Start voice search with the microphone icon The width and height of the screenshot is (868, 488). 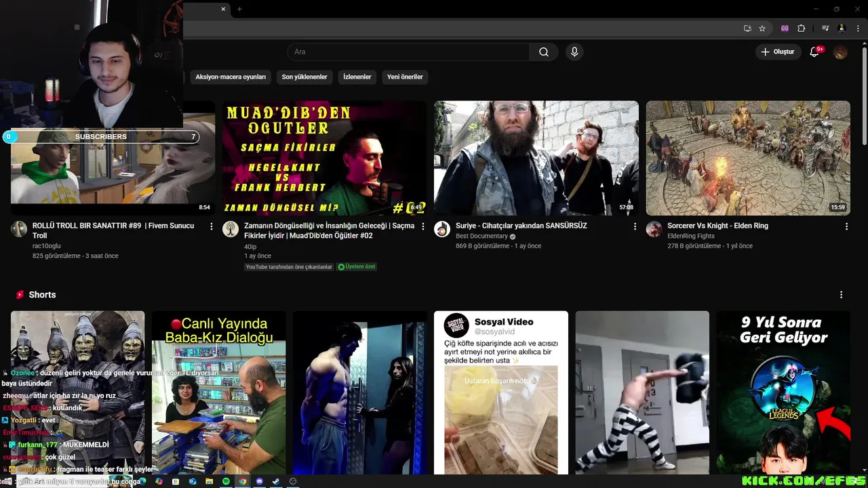(x=574, y=52)
